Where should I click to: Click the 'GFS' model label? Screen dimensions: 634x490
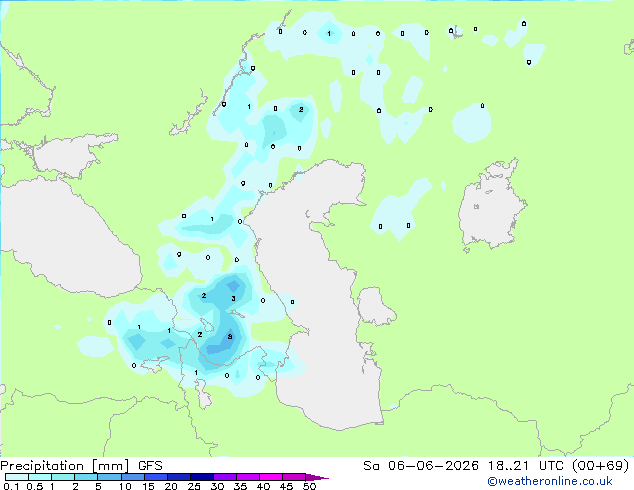click(150, 466)
